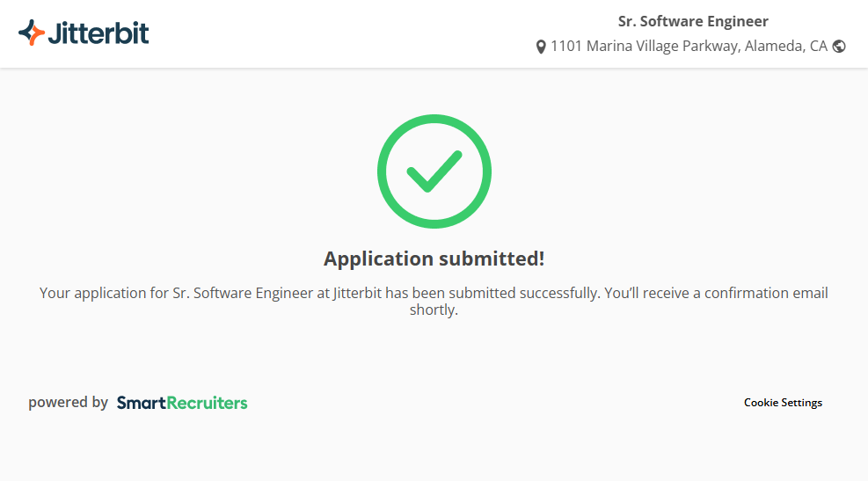Click "confirmation email" in the message
The width and height of the screenshot is (868, 481).
[766, 293]
